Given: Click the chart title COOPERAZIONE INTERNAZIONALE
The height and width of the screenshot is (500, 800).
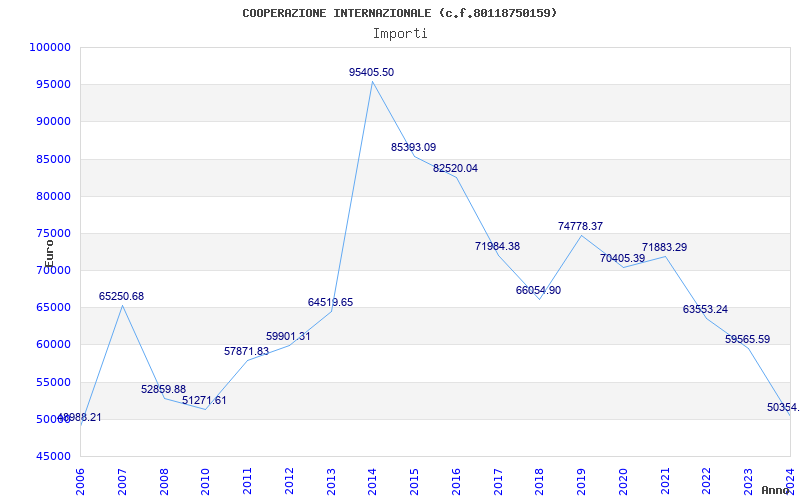Looking at the screenshot, I should [x=400, y=13].
